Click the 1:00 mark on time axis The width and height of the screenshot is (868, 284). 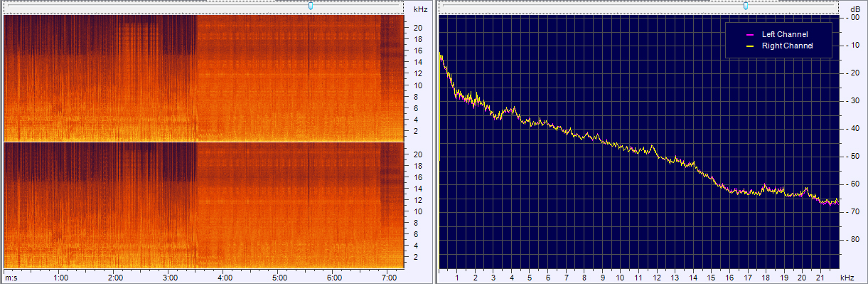(61, 278)
